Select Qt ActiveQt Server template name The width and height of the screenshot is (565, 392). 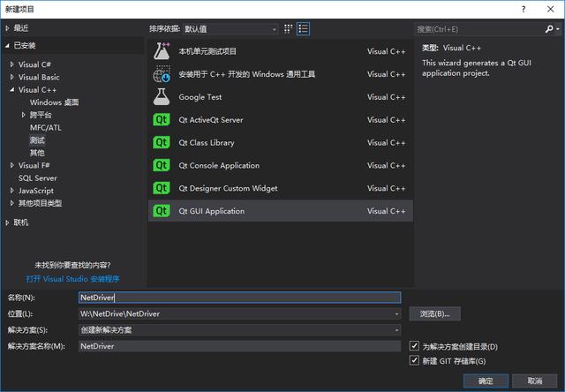click(211, 119)
